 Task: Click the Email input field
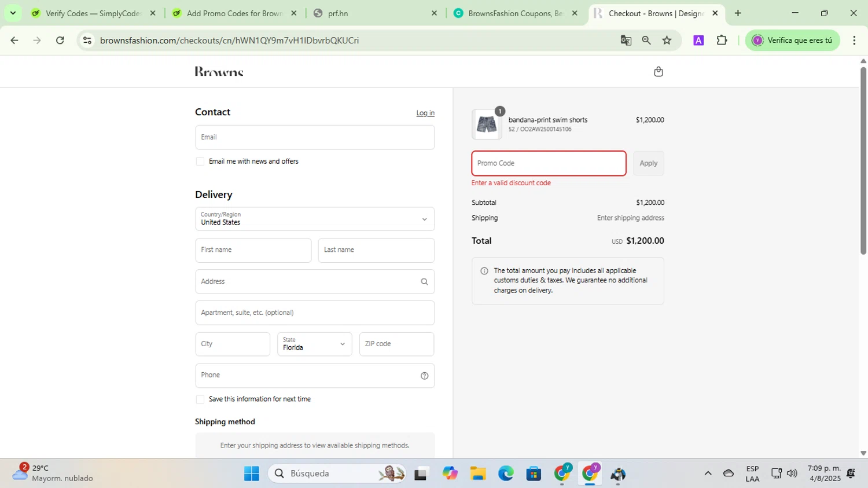(x=315, y=138)
